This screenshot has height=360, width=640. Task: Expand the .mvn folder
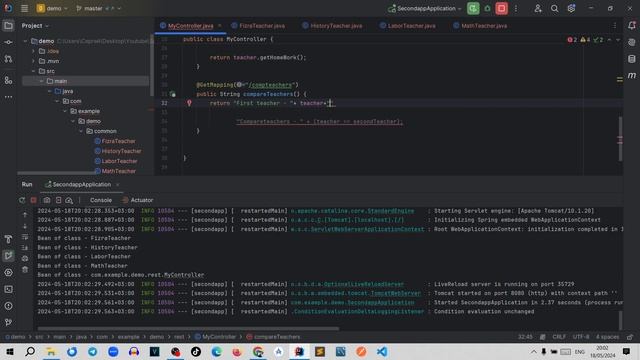33,61
